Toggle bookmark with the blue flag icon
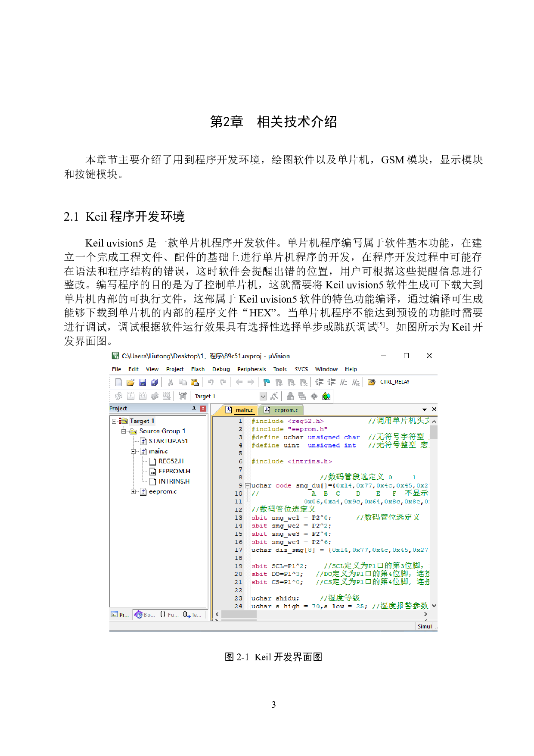Viewport: 534px width, 756px height. point(267,382)
